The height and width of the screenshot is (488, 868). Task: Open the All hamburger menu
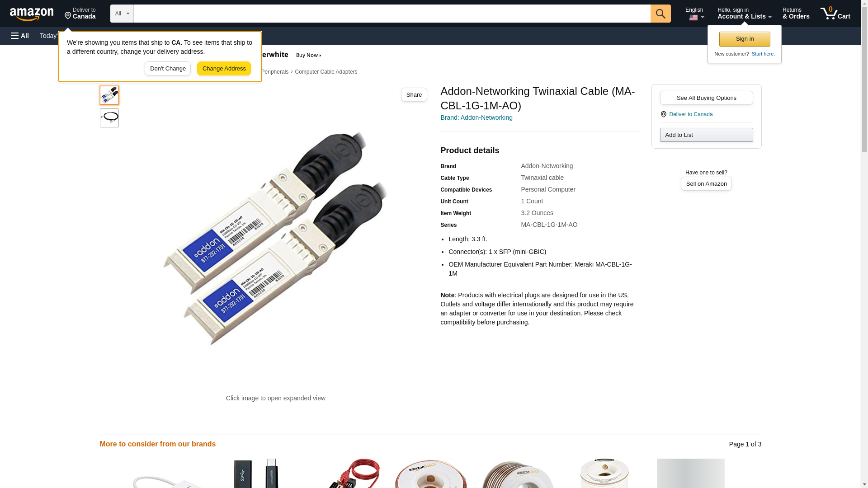click(20, 36)
